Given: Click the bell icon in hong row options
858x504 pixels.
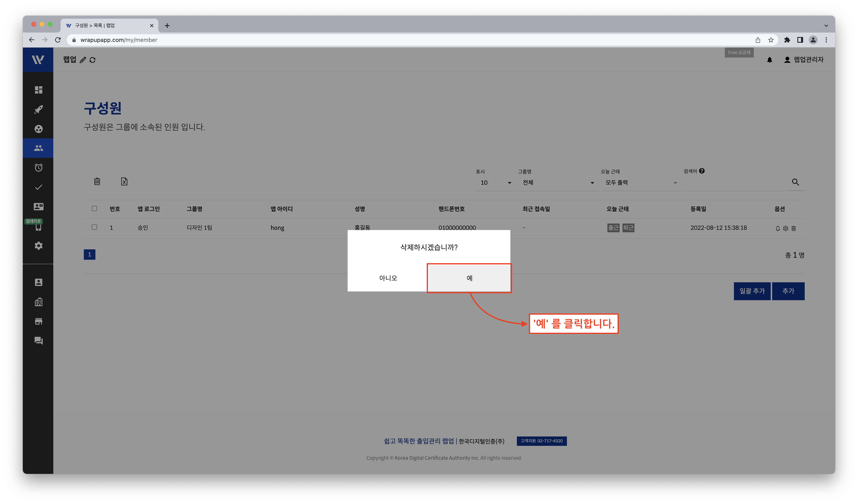Looking at the screenshot, I should pyautogui.click(x=778, y=228).
